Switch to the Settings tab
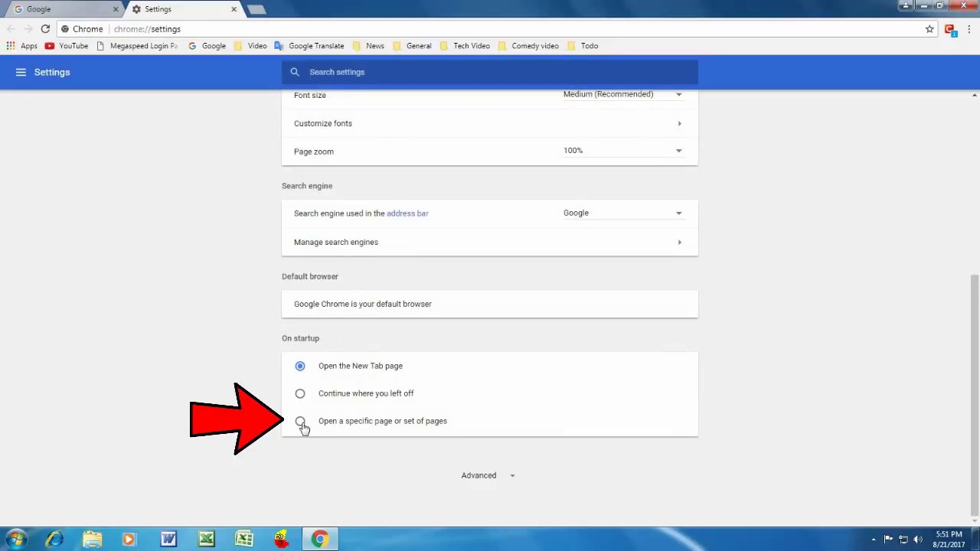Screen dimensions: 980x551 coord(184,9)
